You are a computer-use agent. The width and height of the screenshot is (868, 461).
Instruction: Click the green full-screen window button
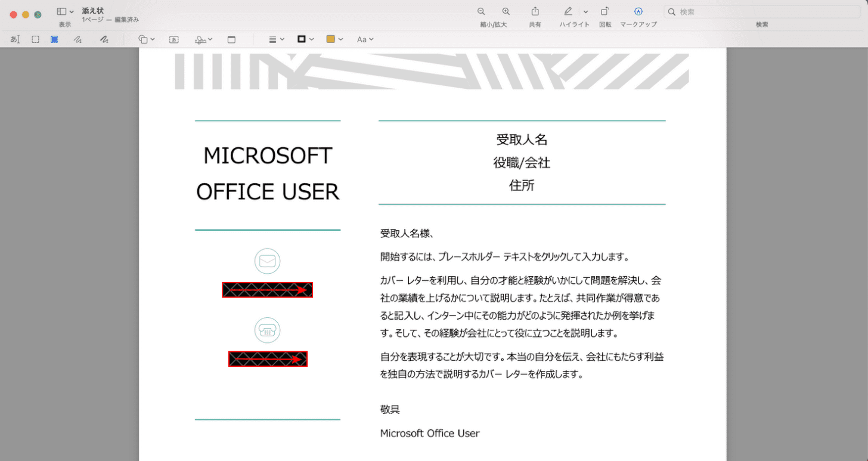tap(38, 14)
